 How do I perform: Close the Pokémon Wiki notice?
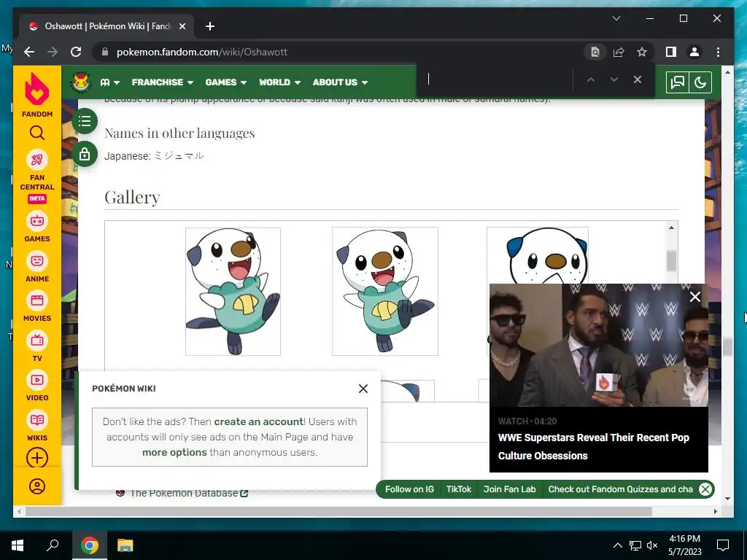click(363, 389)
